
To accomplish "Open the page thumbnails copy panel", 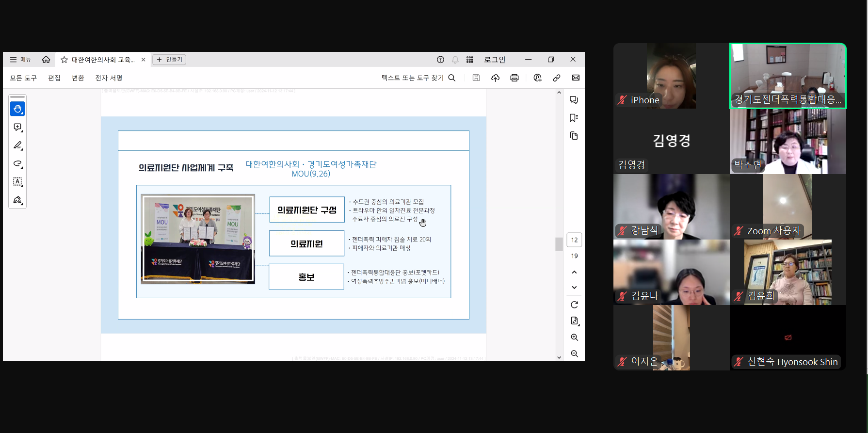I will point(574,136).
